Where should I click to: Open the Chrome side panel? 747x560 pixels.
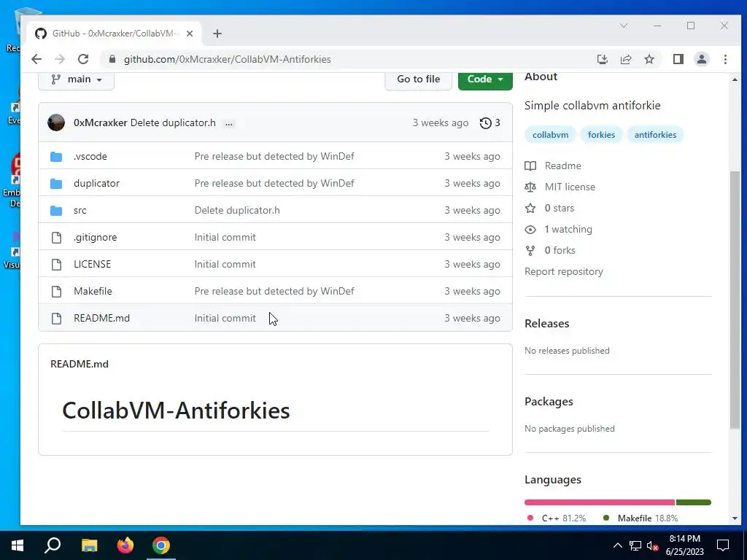click(x=678, y=59)
